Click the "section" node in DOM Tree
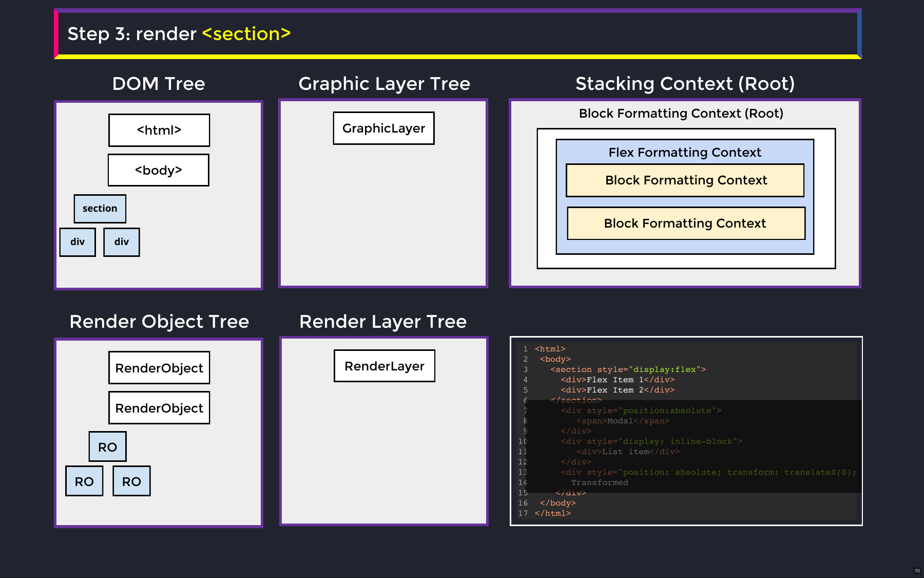 (x=100, y=209)
